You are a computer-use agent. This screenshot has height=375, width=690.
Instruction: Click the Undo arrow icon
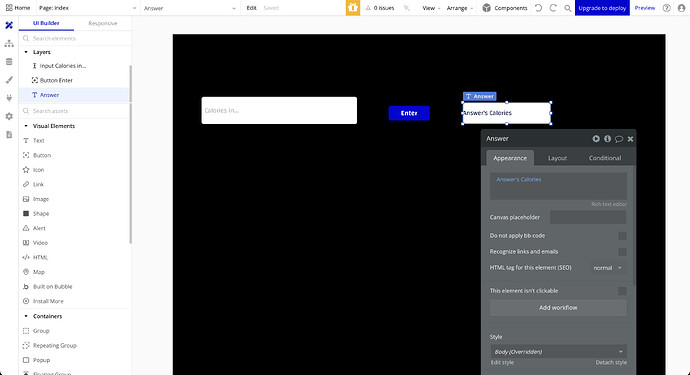pos(538,8)
